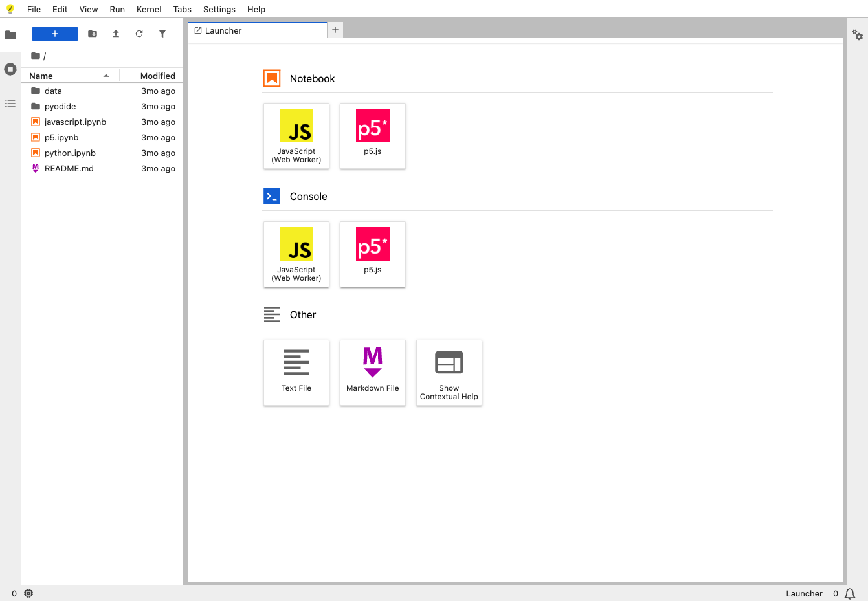
Task: Open the notifications bell in status bar
Action: pyautogui.click(x=850, y=593)
